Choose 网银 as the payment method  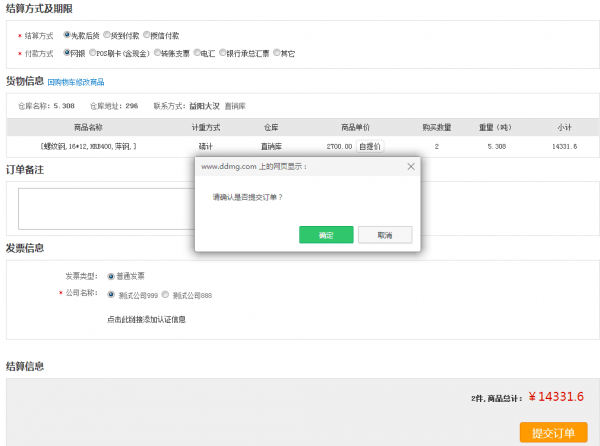[x=67, y=52]
